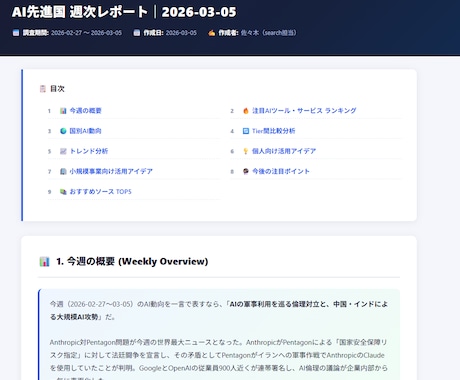The height and width of the screenshot is (380, 460).
Task: Click the 目次 heading text
Action: (57, 89)
